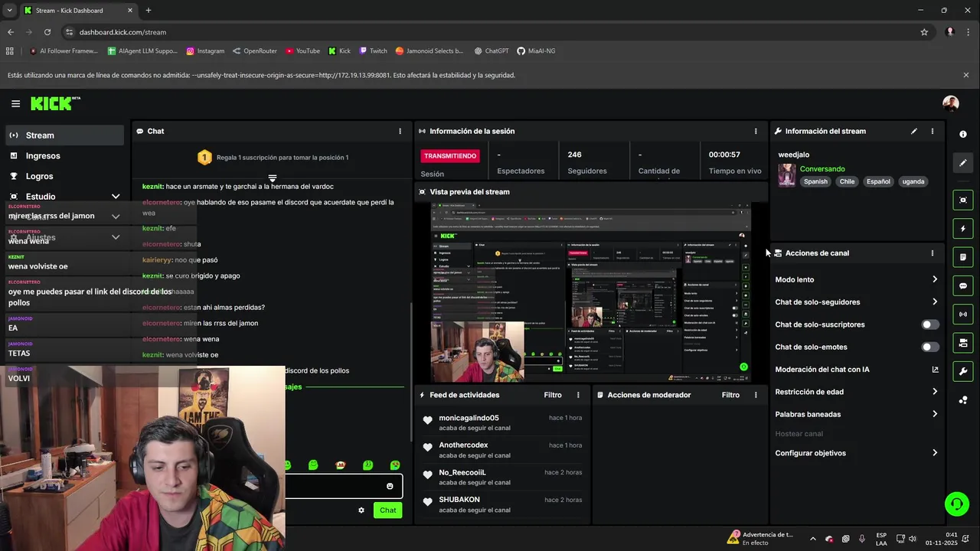The image size is (980, 551).
Task: Open Acciones de canal three-dot menu
Action: (x=932, y=253)
